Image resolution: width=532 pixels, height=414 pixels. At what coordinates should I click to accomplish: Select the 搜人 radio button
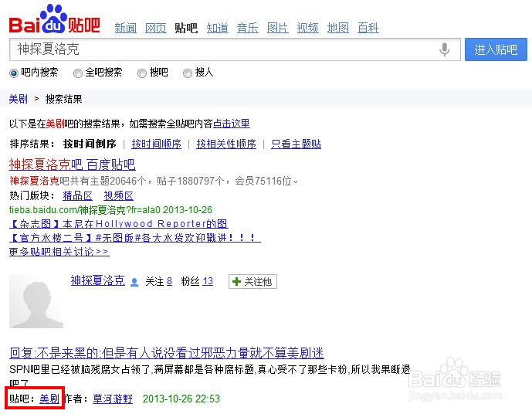(x=188, y=73)
